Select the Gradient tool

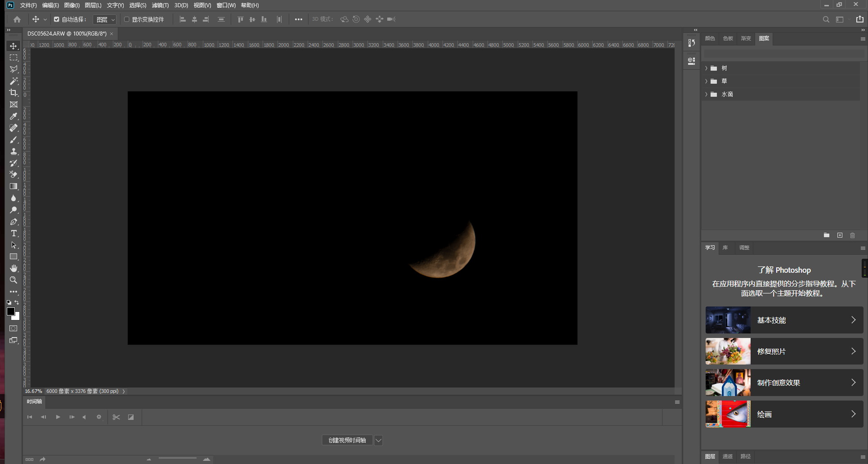tap(13, 186)
